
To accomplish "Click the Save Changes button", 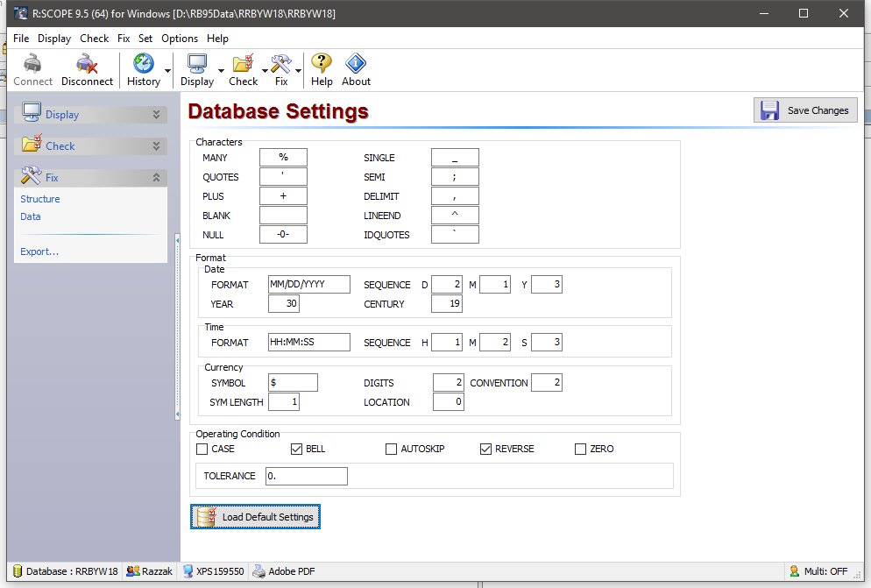I will point(805,110).
